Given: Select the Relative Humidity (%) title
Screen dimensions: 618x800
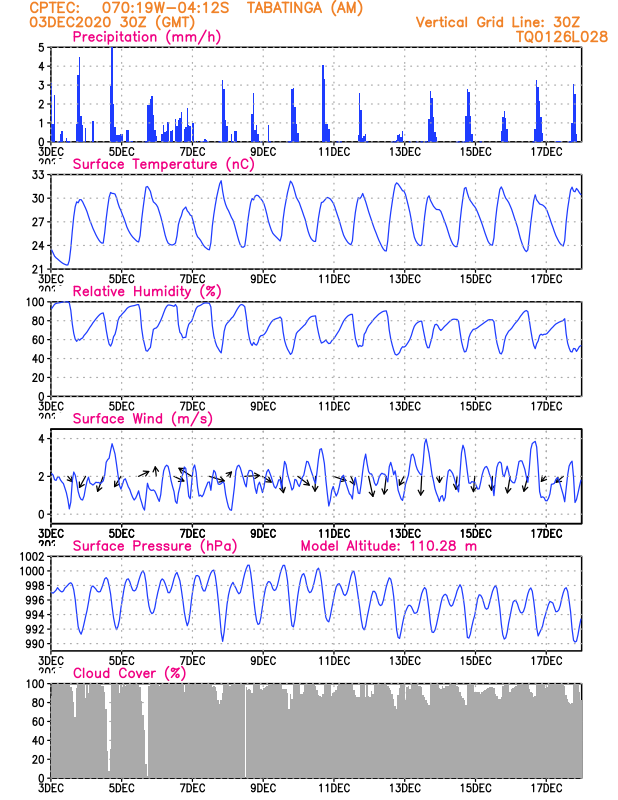Looking at the screenshot, I should [147, 291].
